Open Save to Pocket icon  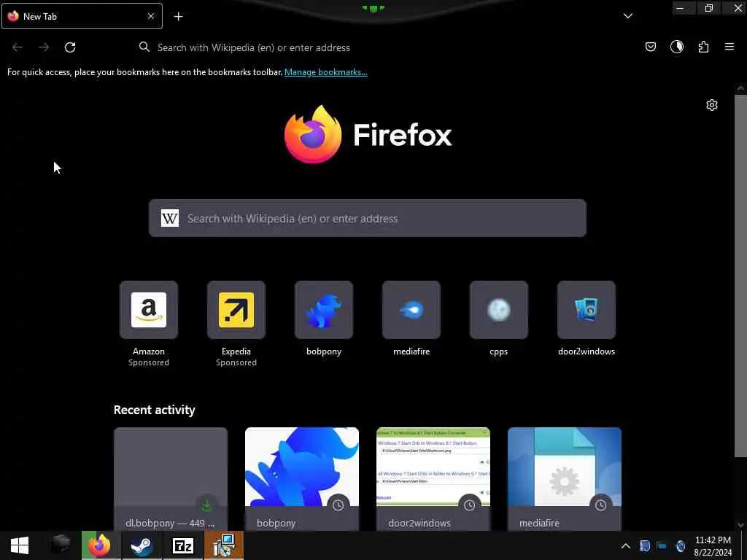click(650, 47)
